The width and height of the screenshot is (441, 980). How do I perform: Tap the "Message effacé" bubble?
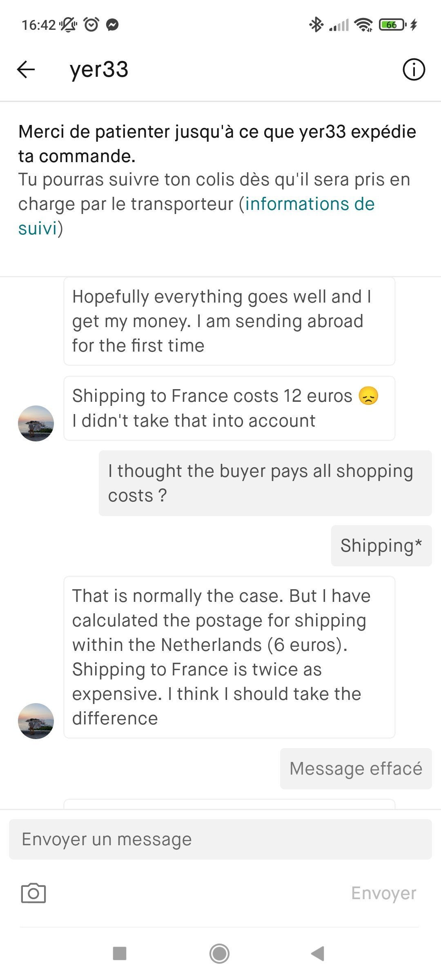[x=356, y=768]
